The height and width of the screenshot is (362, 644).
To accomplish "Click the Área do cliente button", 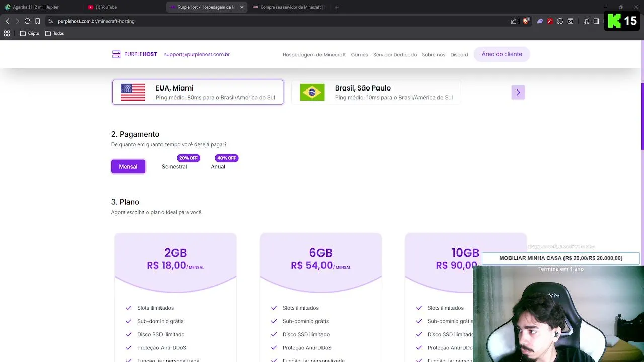I will point(502,54).
